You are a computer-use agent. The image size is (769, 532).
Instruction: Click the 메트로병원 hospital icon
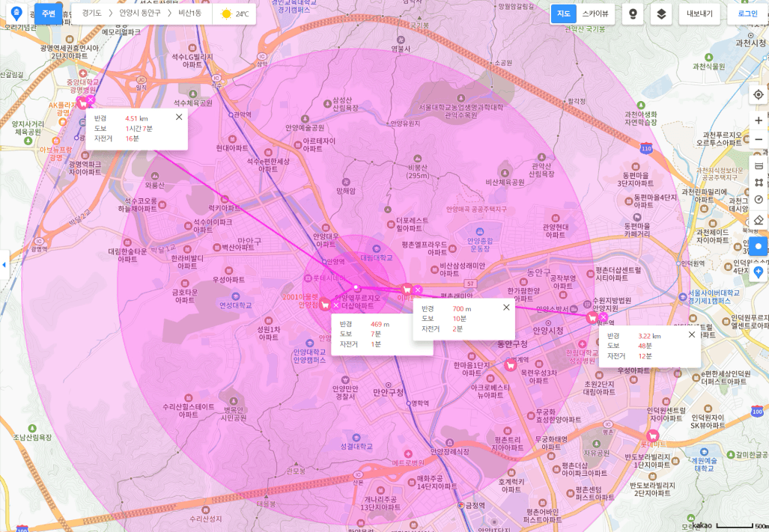pyautogui.click(x=407, y=454)
